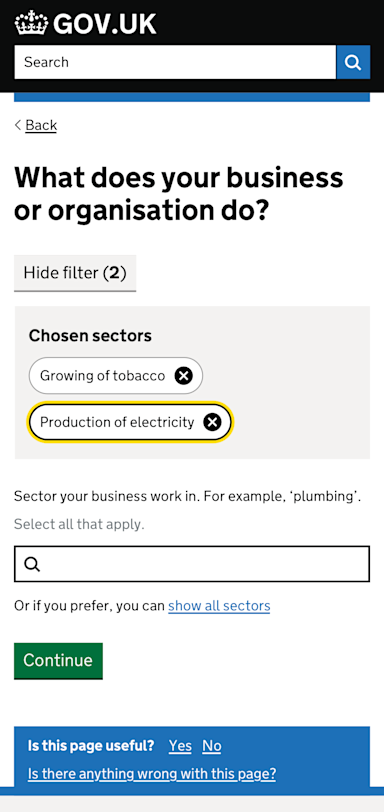Screen dimensions: 384x812
Task: Click the GOV.UK crown logo
Action: tap(31, 23)
